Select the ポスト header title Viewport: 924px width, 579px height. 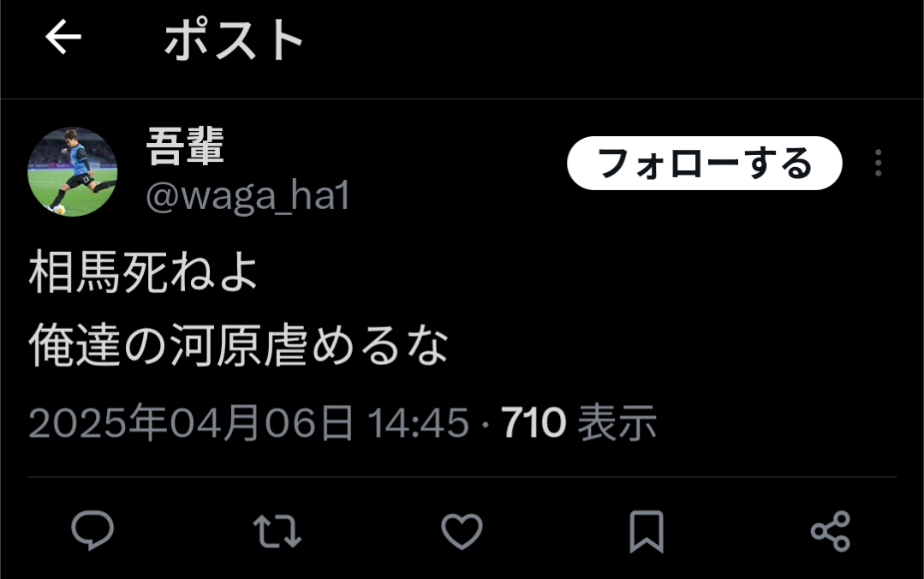234,39
